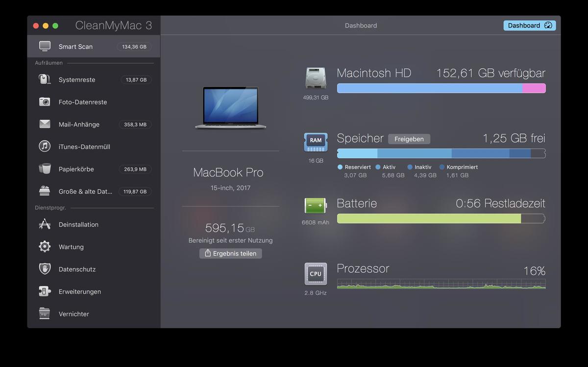The height and width of the screenshot is (367, 588).
Task: Click the 119,87 GB large files badge
Action: coord(135,191)
